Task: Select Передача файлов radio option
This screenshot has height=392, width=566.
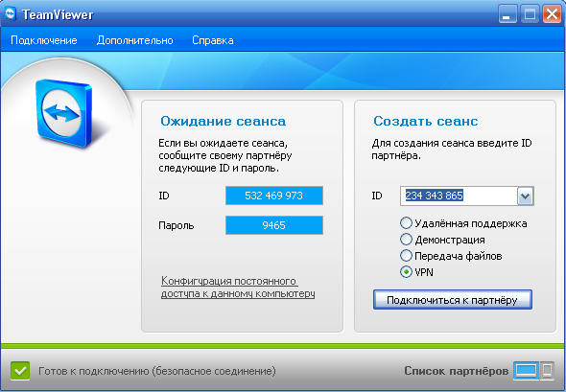Action: click(406, 256)
